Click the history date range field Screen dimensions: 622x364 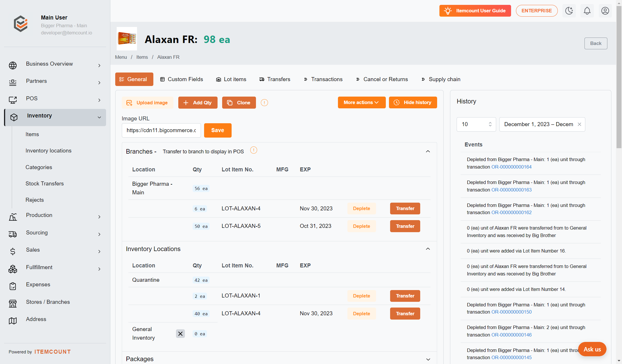(x=542, y=124)
